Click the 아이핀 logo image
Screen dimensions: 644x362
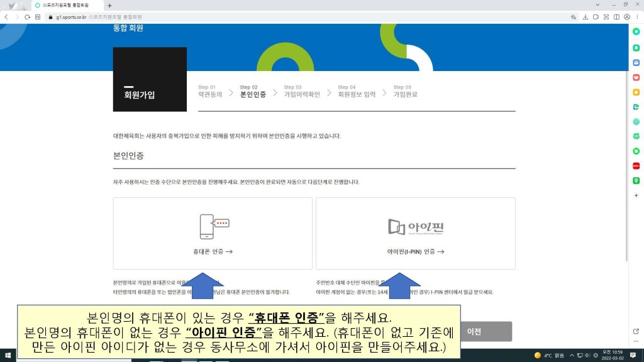[x=416, y=226]
